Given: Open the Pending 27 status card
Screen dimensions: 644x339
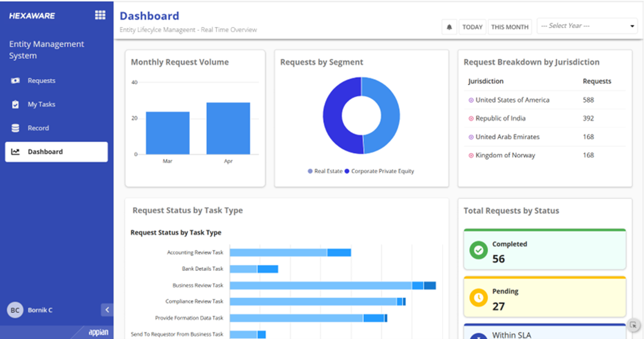Looking at the screenshot, I should click(x=545, y=297).
